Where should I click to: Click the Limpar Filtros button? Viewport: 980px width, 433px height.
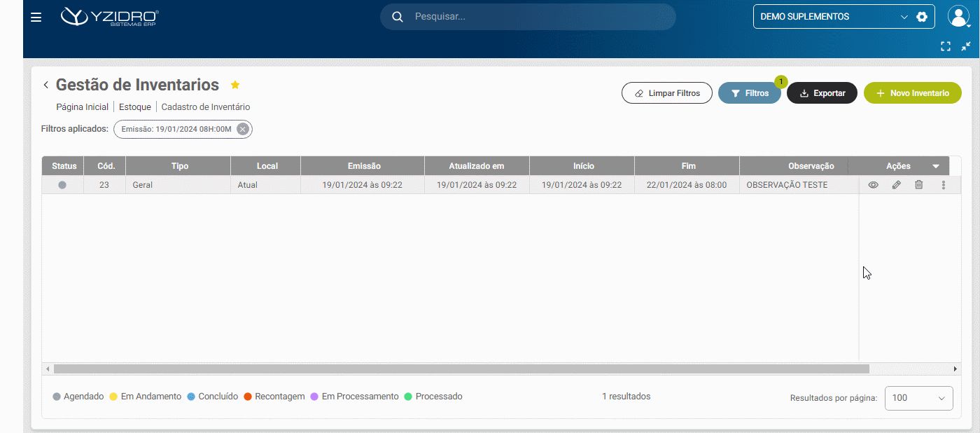pyautogui.click(x=666, y=93)
